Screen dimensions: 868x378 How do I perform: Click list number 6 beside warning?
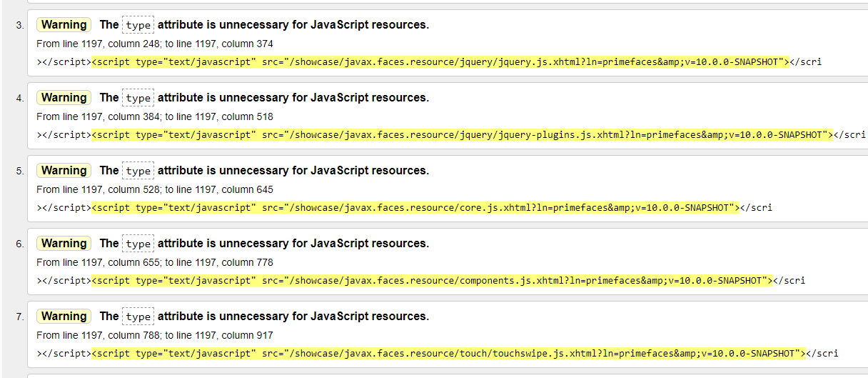pos(19,244)
